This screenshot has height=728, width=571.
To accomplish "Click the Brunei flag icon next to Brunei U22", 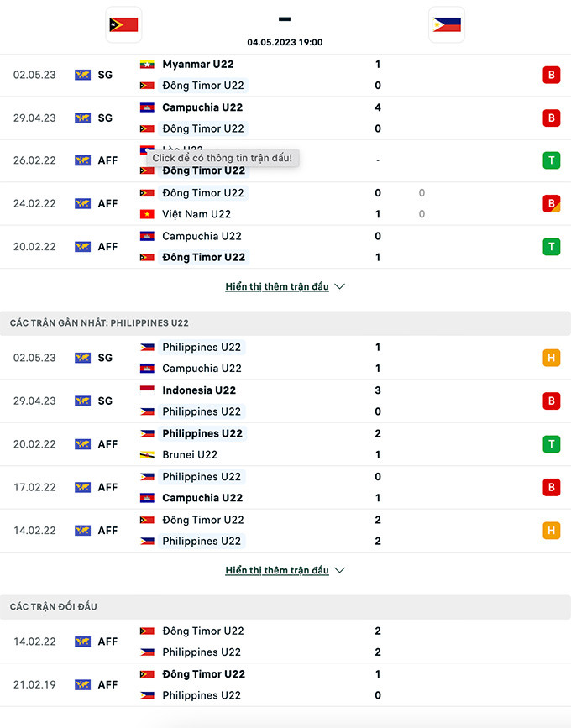I will 147,455.
